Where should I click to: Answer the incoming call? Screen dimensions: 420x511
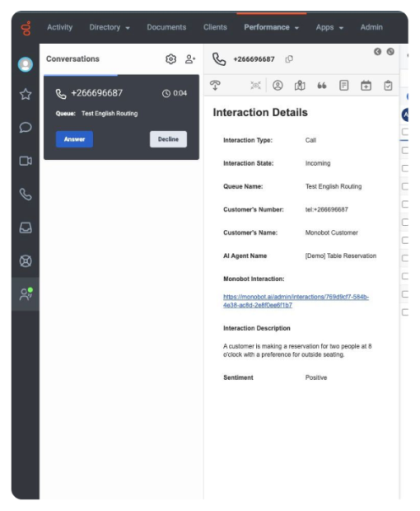tap(74, 139)
